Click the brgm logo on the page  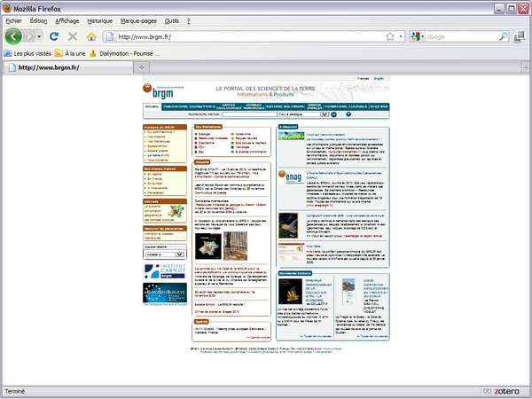click(157, 90)
